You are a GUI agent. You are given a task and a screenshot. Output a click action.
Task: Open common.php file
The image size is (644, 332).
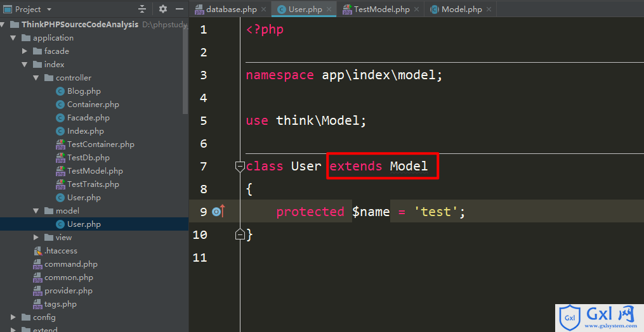tap(69, 278)
